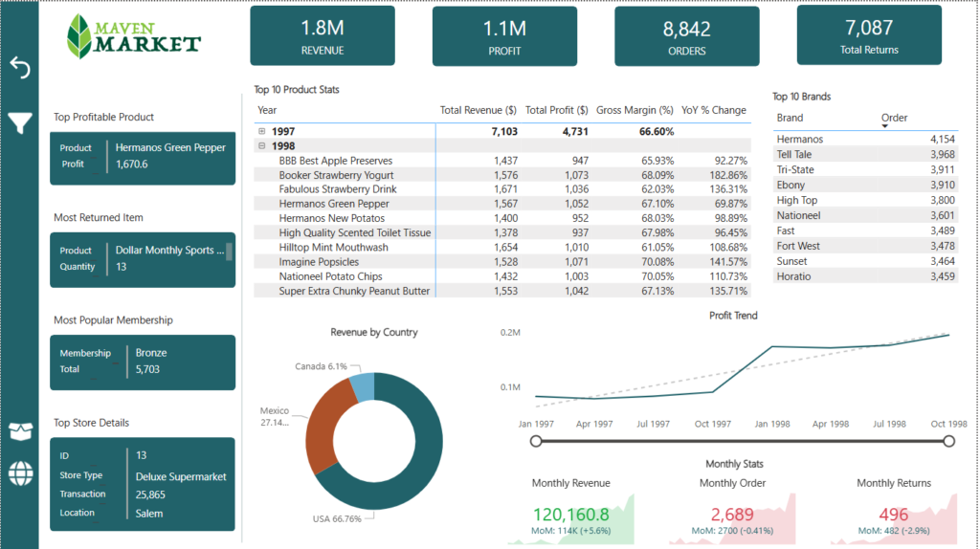Click the 7,103 revenue cell for 1997

coord(504,131)
